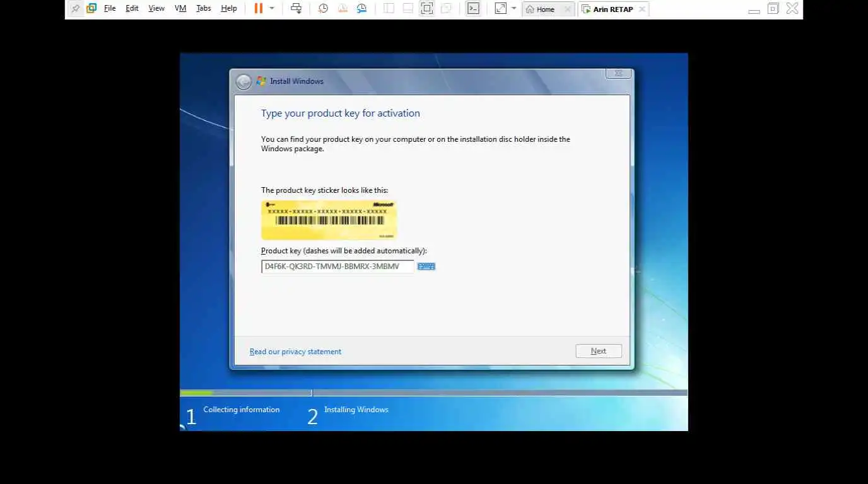Click the Next button
The width and height of the screenshot is (868, 484).
[599, 351]
